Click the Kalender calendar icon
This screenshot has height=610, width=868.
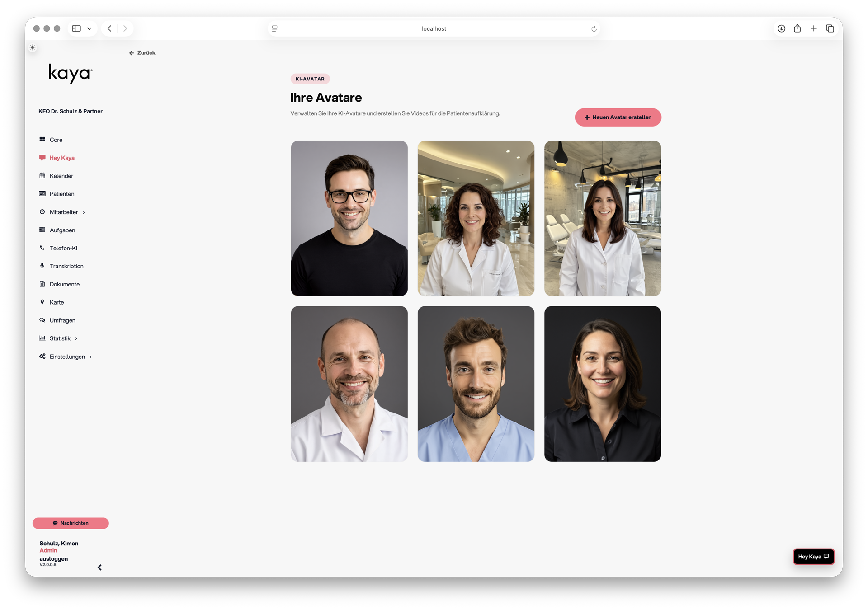coord(42,176)
